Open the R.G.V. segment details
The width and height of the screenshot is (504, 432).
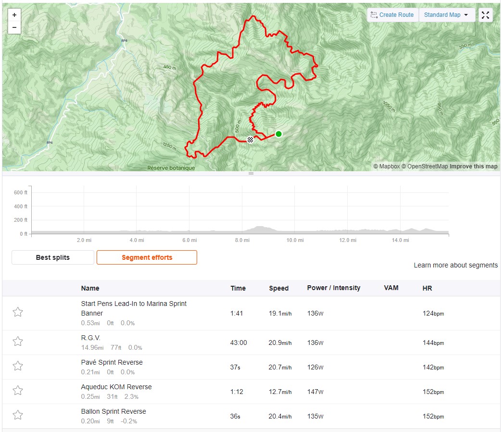(x=90, y=338)
